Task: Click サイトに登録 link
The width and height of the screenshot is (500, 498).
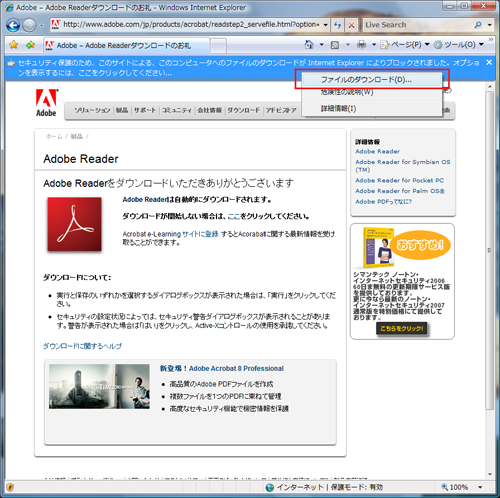Action: [200, 234]
